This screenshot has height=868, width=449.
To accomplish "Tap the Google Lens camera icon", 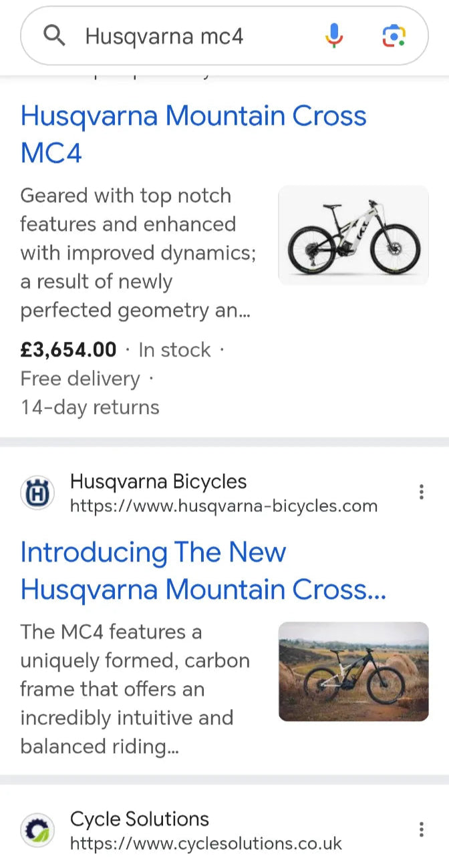I will click(x=394, y=36).
